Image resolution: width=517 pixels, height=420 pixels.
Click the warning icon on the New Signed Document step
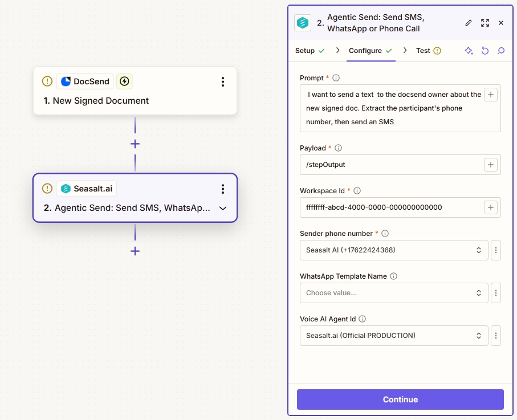pos(47,81)
